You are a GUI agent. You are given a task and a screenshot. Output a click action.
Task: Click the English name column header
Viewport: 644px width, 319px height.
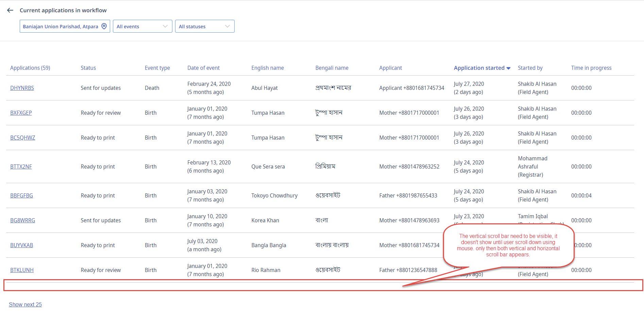(268, 68)
